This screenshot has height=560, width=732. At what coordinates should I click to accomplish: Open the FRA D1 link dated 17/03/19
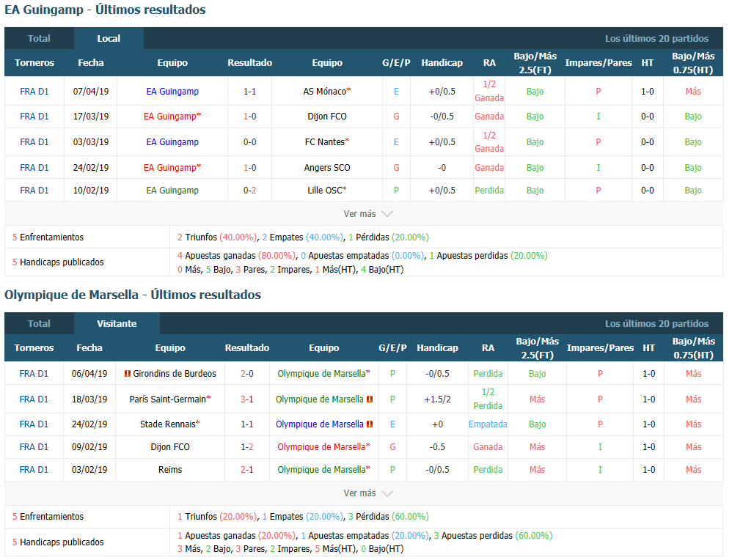click(34, 117)
